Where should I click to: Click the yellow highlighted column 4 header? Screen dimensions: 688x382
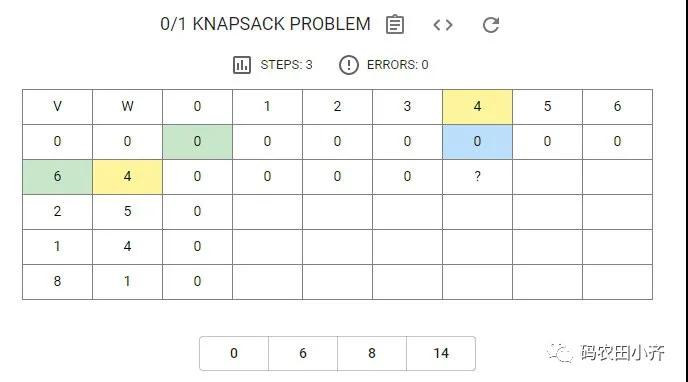(477, 107)
